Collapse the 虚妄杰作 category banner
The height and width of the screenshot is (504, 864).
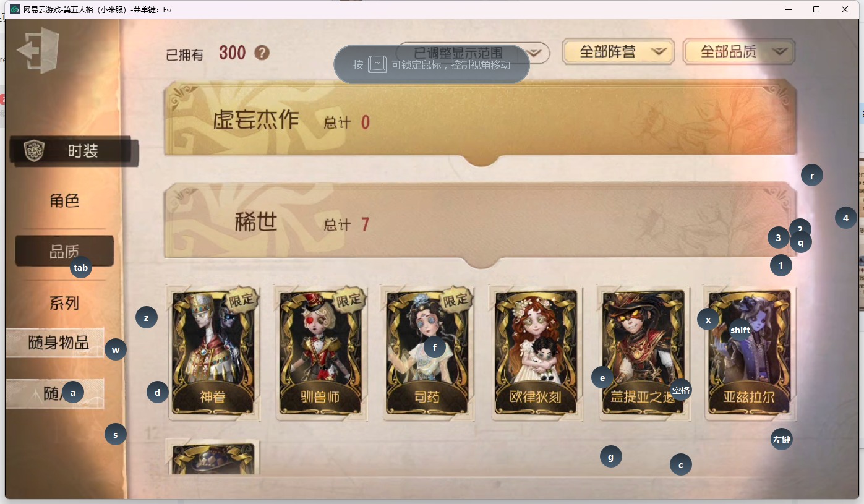click(481, 120)
